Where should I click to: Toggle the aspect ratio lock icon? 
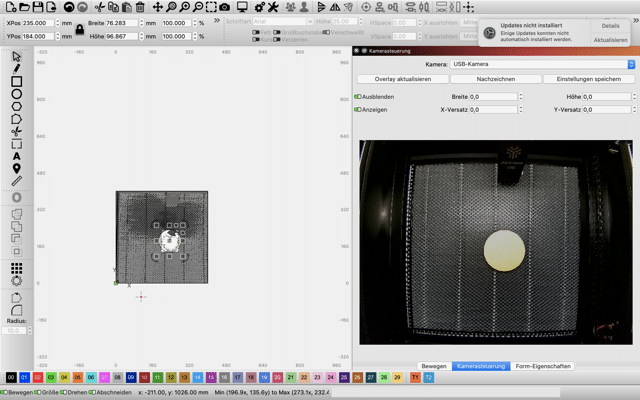(80, 29)
